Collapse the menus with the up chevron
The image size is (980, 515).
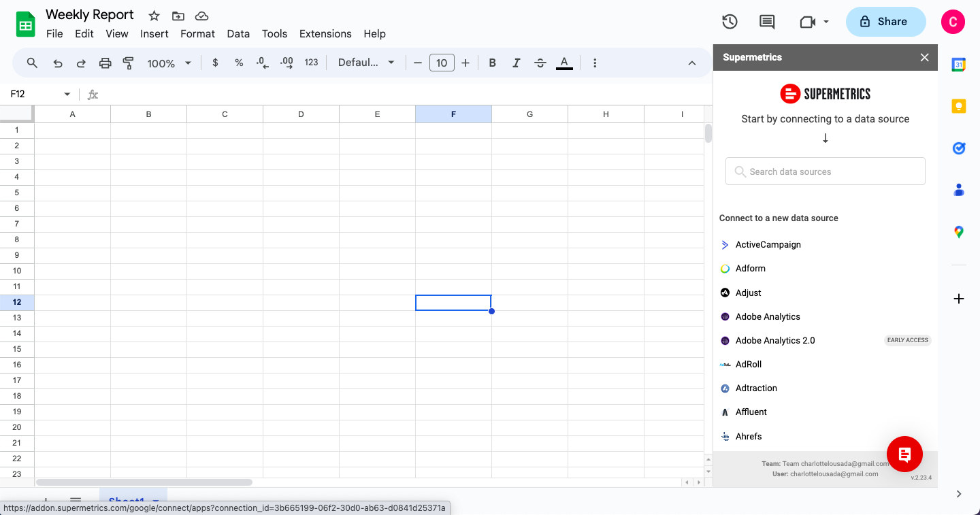click(691, 63)
